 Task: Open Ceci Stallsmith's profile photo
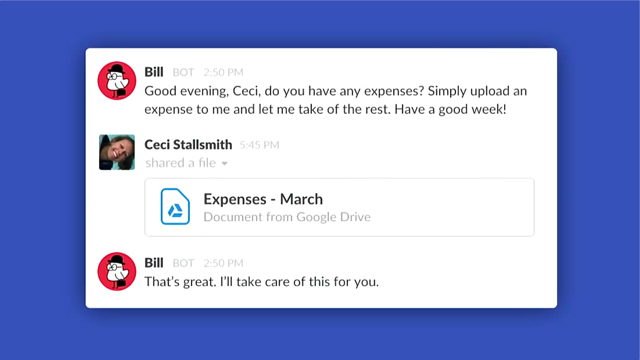point(117,152)
